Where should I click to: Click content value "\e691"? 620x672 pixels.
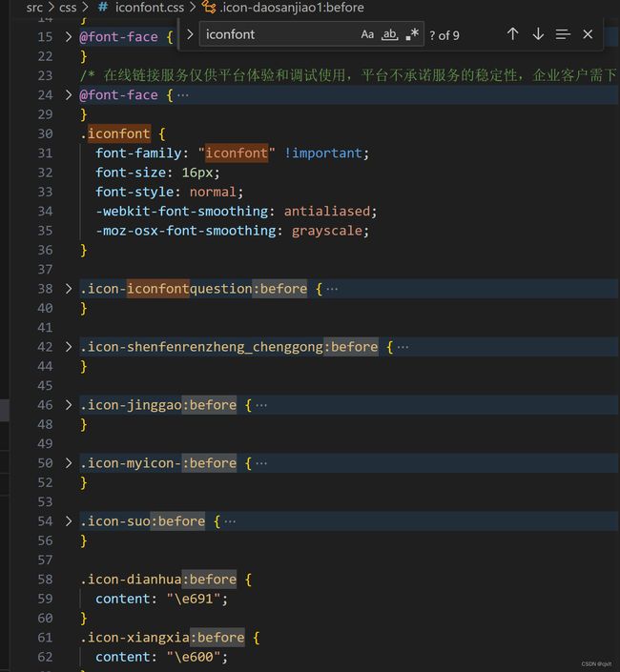(194, 599)
